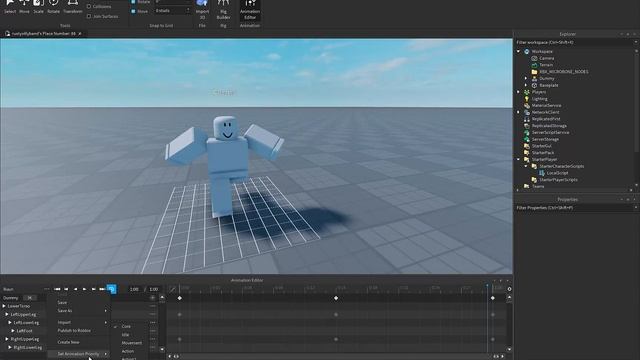
Task: Expand the RightUpperLeg track
Action: click(7, 339)
